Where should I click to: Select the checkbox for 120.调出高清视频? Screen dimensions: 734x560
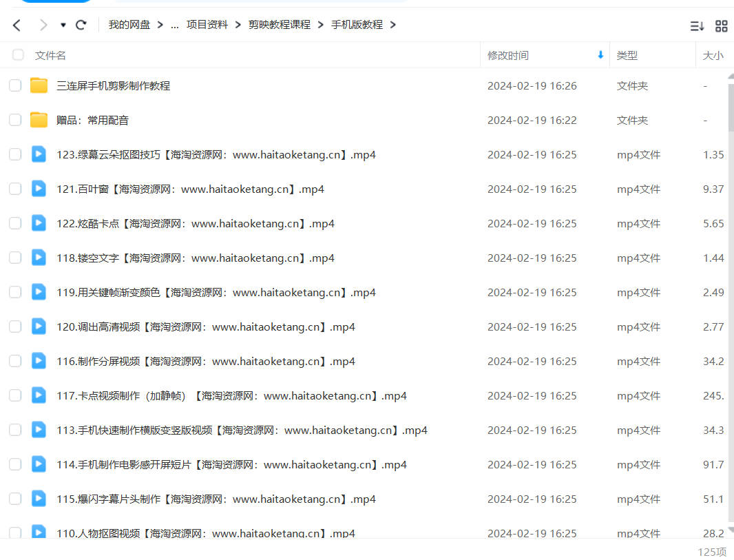pos(15,326)
